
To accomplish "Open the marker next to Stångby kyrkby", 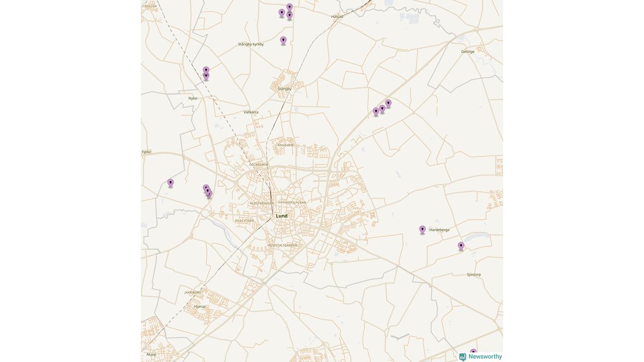I will click(283, 41).
